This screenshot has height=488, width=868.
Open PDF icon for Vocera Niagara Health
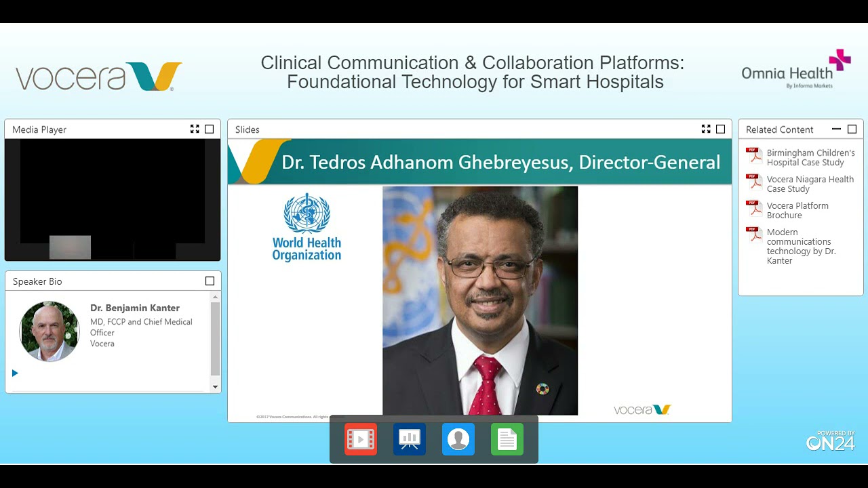[754, 182]
